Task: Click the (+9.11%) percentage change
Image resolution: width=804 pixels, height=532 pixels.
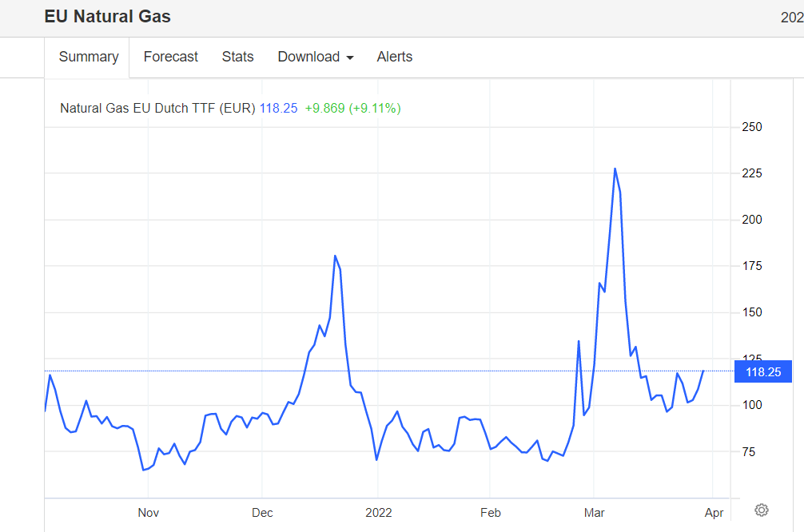Action: coord(375,108)
